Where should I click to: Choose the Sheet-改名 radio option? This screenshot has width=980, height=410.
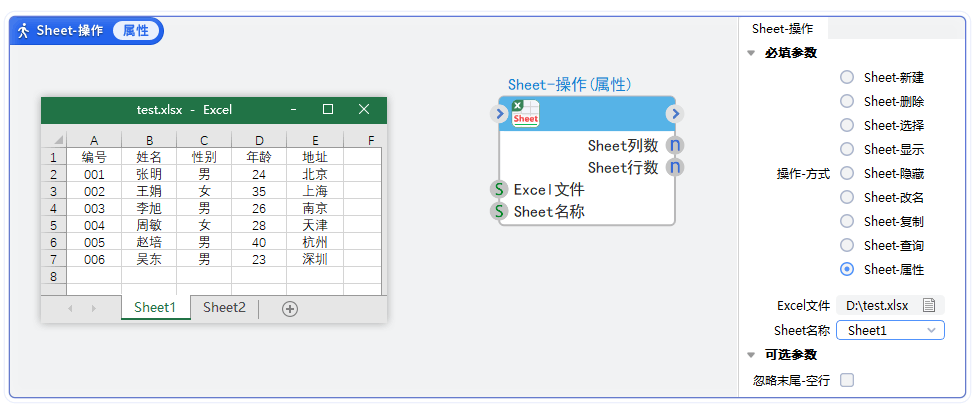coord(847,197)
